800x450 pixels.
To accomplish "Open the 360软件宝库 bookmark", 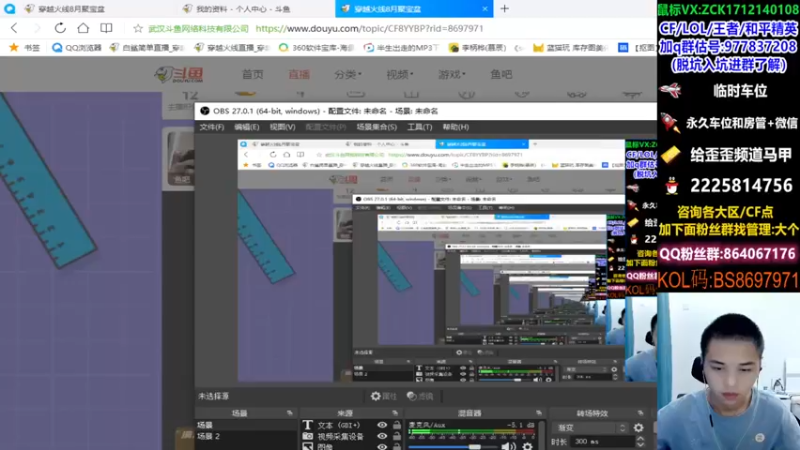I will coord(316,47).
